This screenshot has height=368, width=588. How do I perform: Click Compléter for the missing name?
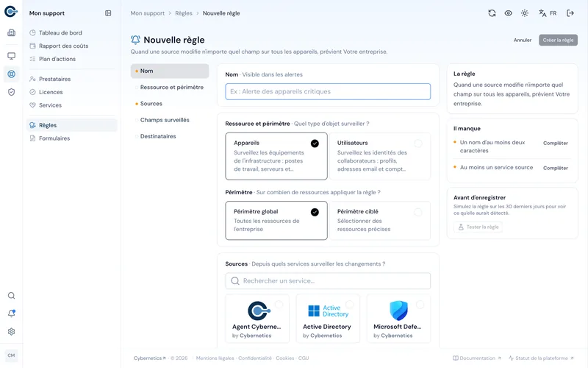click(x=556, y=143)
